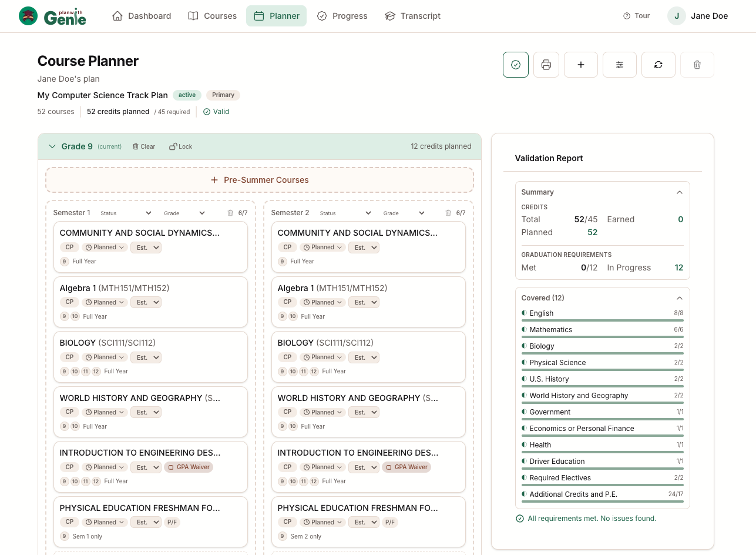Click the all requirements met check icon
This screenshot has height=555, width=756.
[519, 519]
